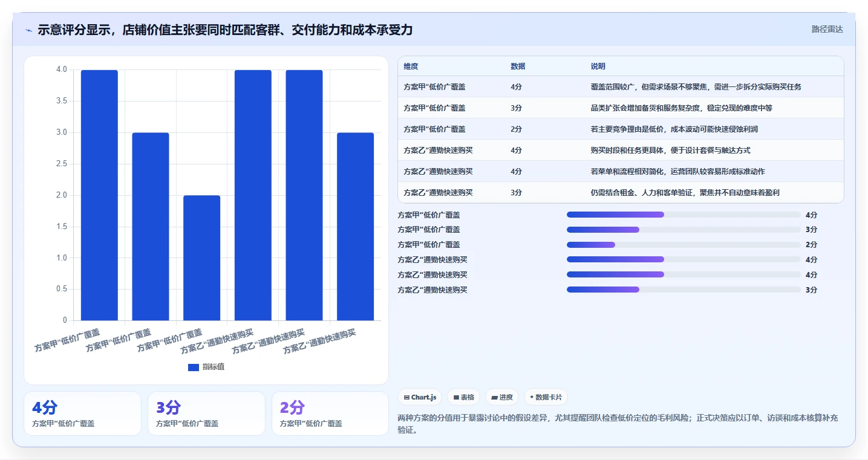
Task: Click the dashboard title starting 示意评分显示
Action: click(x=225, y=30)
